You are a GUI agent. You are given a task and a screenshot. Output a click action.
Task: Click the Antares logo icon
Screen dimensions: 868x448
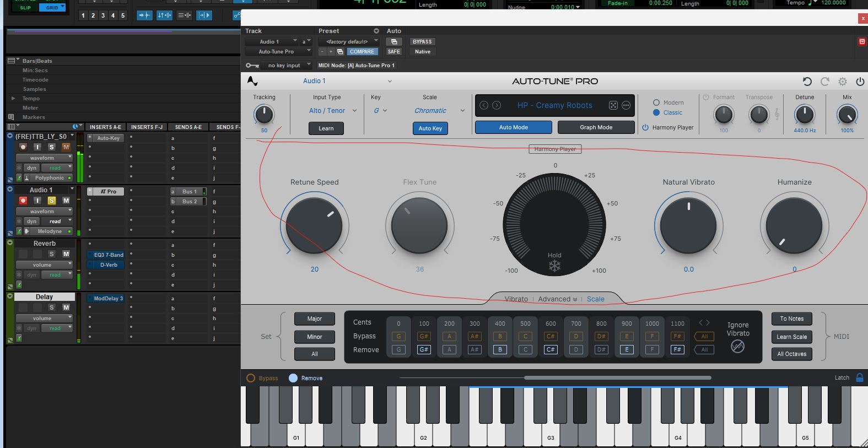[252, 81]
